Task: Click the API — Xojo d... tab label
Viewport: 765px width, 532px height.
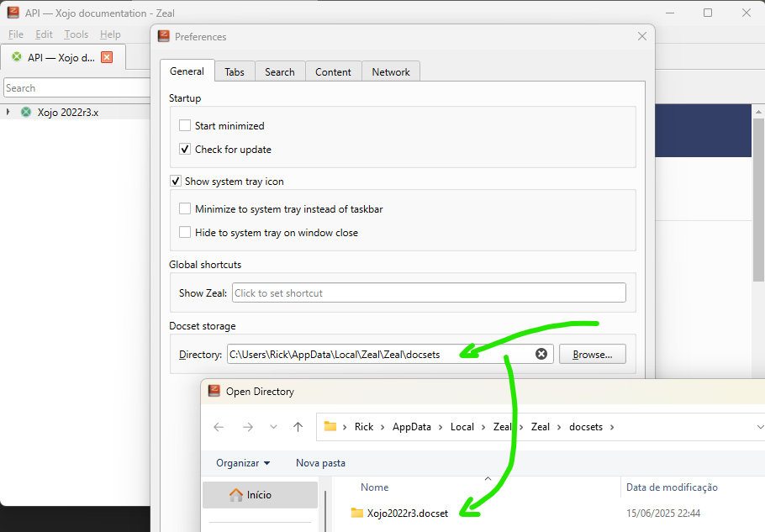Action: tap(61, 57)
